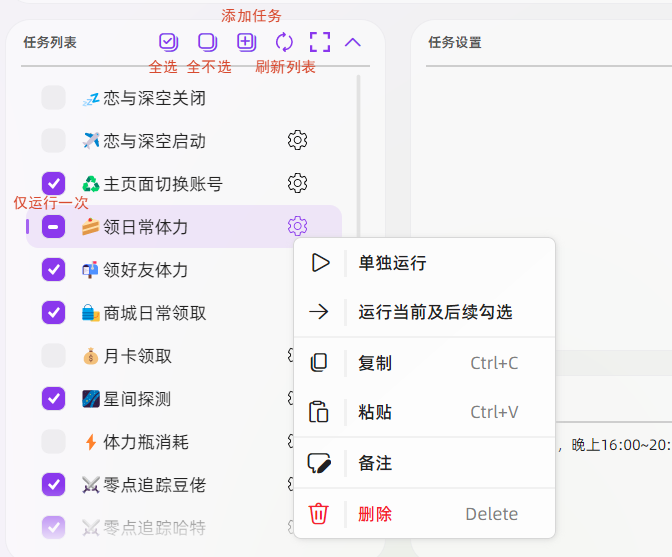
Task: Click the green recycle icon for 主页面切换账号
Action: 91,184
